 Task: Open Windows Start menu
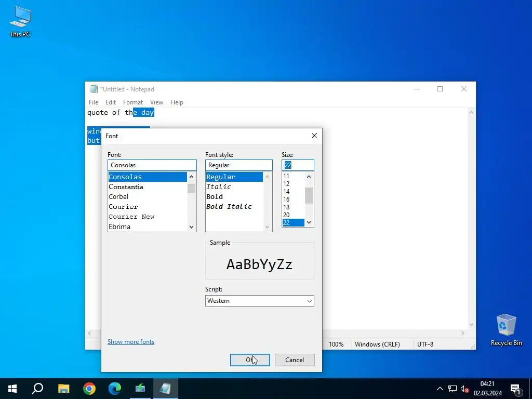click(x=12, y=389)
